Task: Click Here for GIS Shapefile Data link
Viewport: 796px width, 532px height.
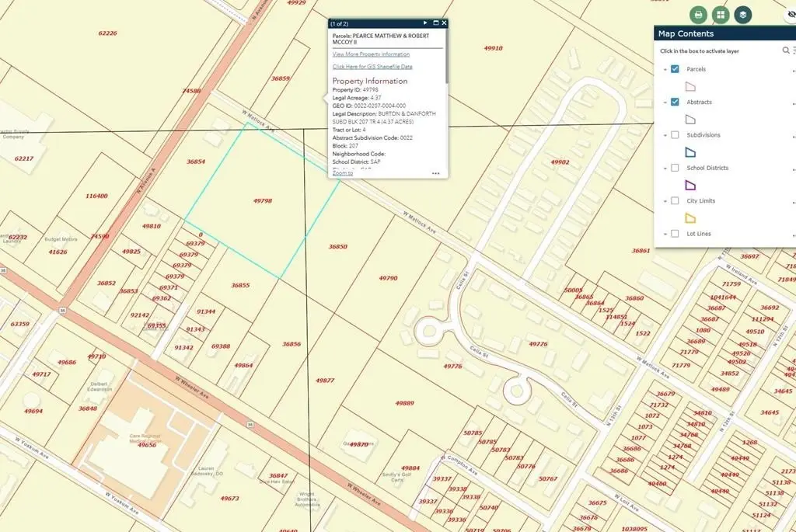Action: (372, 67)
